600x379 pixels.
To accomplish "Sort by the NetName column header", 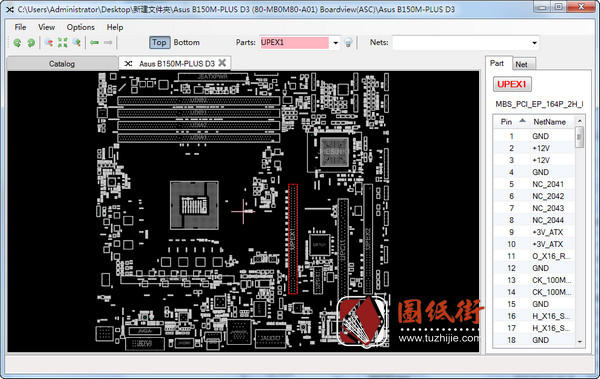I will click(550, 122).
